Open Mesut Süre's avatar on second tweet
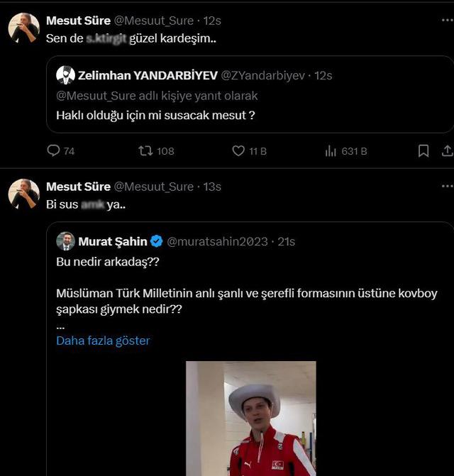This screenshot has width=454, height=476. pos(24,194)
